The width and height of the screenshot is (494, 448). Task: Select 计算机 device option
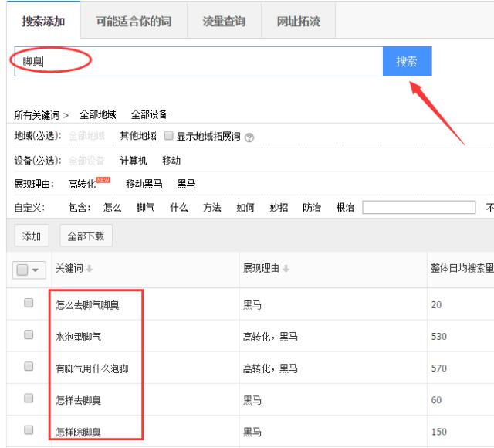tap(134, 161)
